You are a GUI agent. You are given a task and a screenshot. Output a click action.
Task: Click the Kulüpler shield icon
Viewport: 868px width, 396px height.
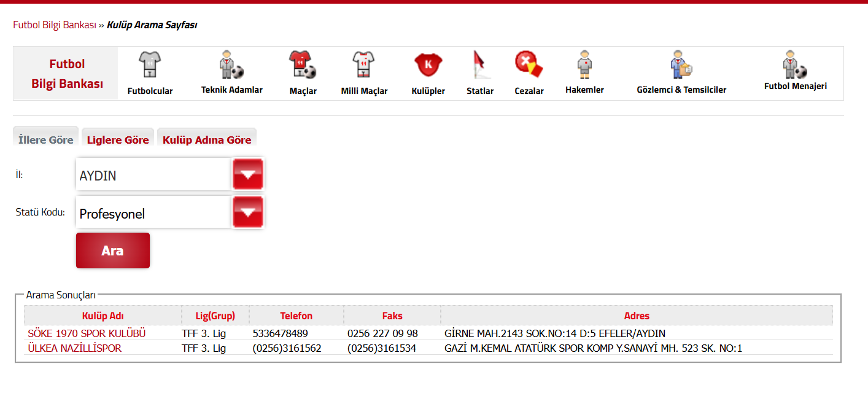click(428, 64)
